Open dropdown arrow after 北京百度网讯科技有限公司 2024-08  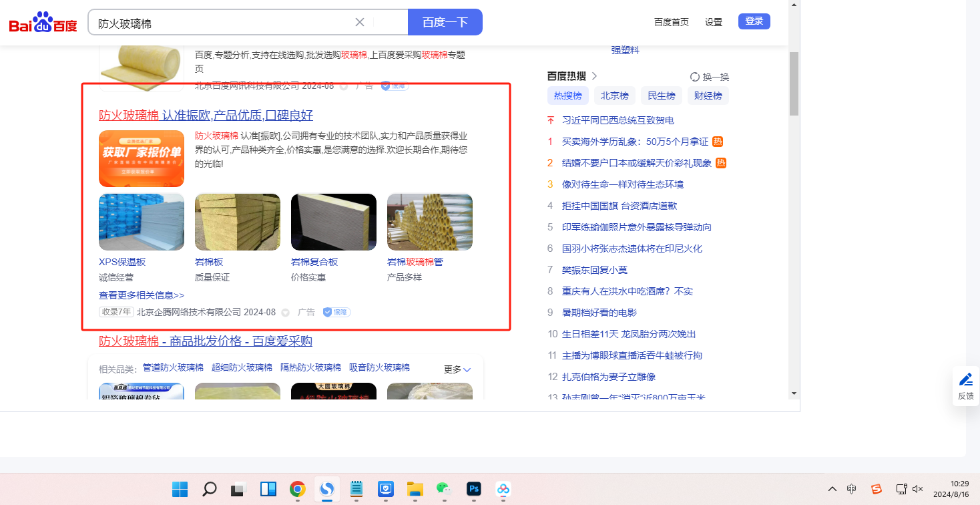click(344, 86)
